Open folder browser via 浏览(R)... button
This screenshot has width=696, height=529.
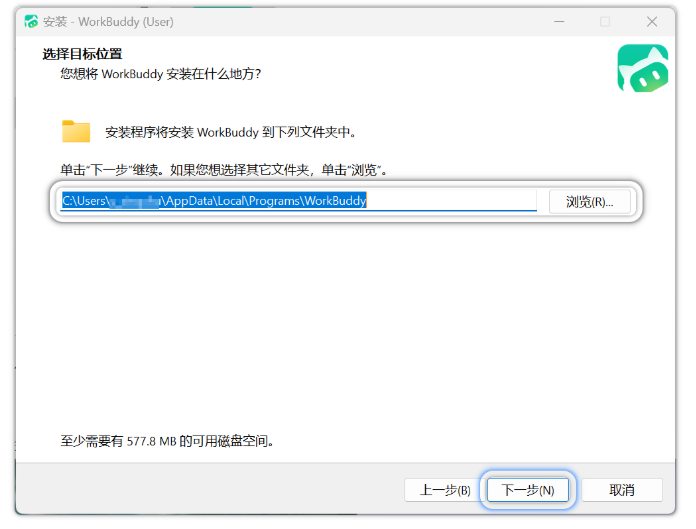(x=589, y=202)
